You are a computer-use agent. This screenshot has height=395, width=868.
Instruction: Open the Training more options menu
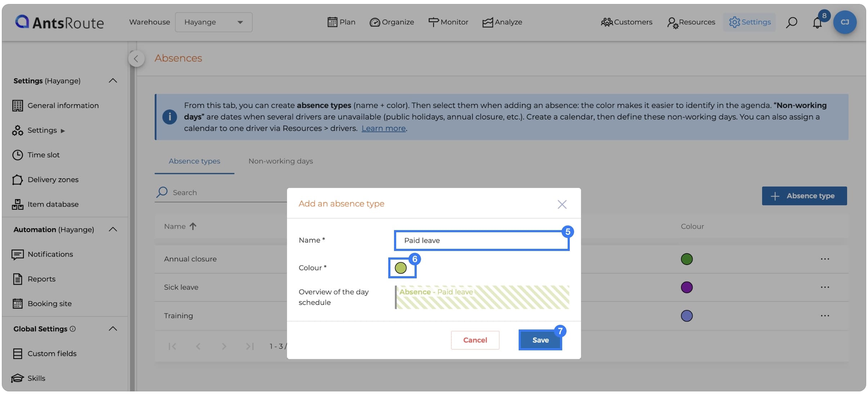(x=825, y=316)
